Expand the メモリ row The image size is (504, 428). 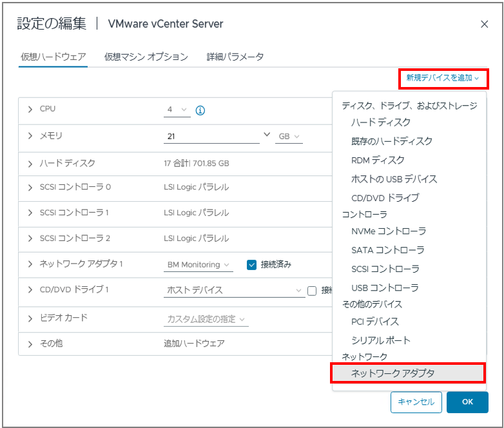(x=30, y=136)
